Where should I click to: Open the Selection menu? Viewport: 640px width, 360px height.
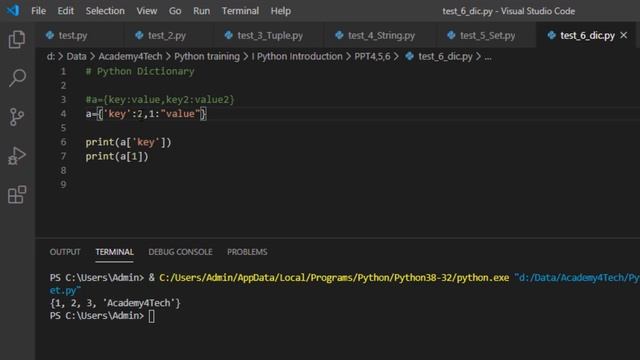tap(105, 11)
